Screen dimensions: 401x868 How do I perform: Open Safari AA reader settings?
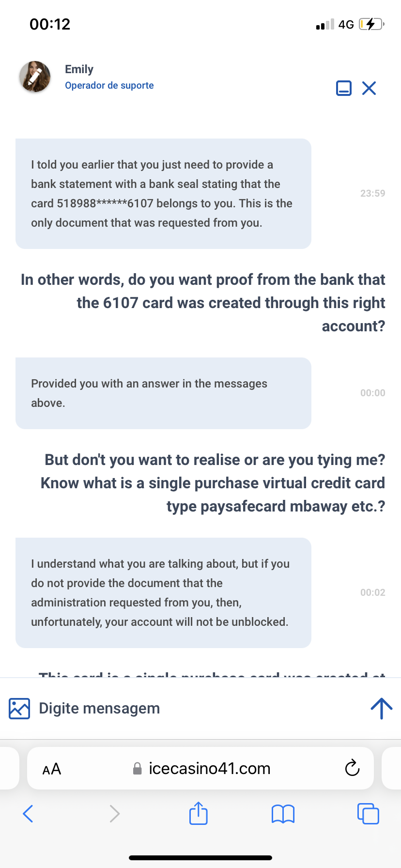point(52,769)
